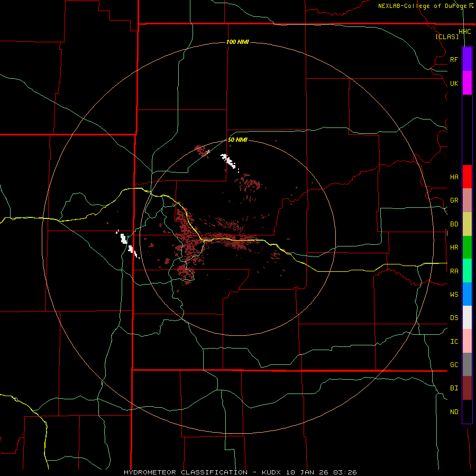Select the yellow BD legend swatch
This screenshot has height=476, width=476.
tap(467, 224)
